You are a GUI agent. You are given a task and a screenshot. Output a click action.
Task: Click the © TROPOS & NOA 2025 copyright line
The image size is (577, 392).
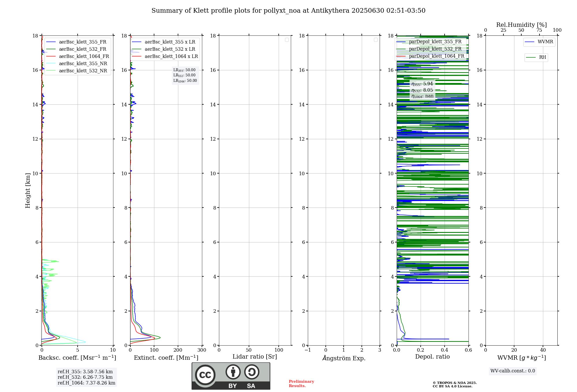point(455,383)
